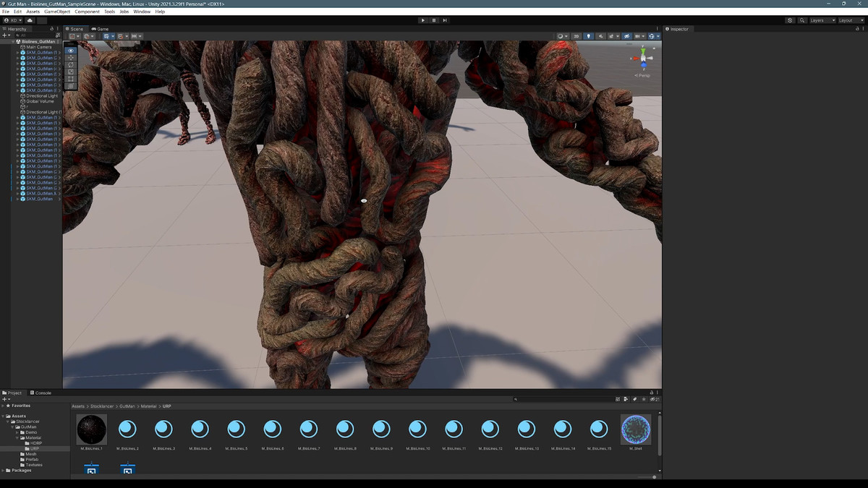Viewport: 868px width, 488px height.
Task: Open the GameObject menu
Action: coord(57,12)
